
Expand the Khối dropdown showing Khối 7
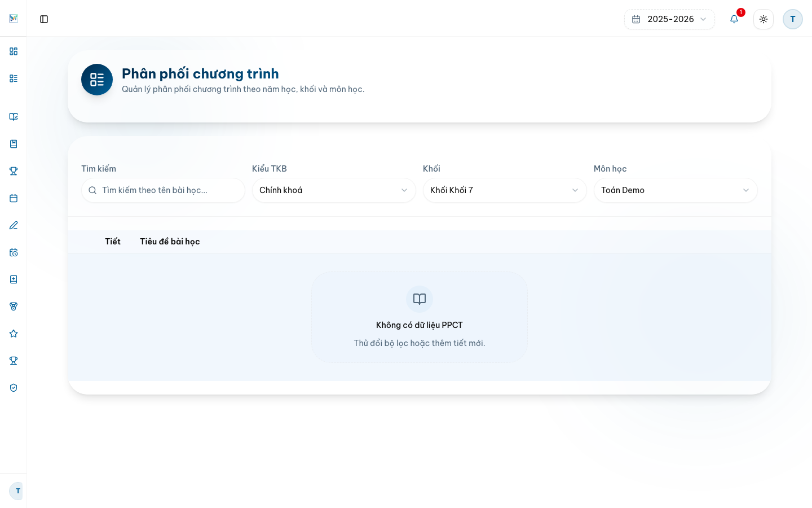tap(505, 190)
